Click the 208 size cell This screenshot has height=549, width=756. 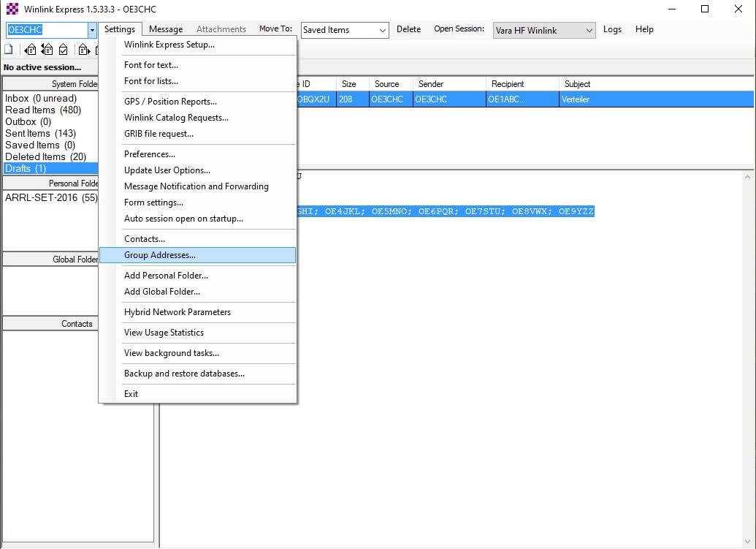[x=353, y=99]
